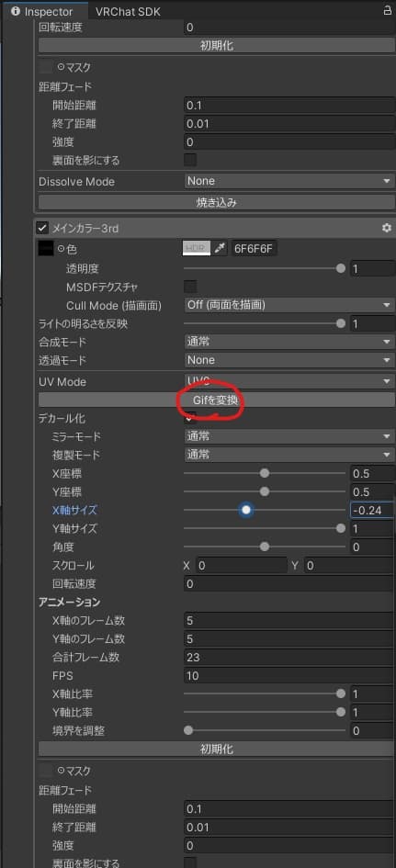Image resolution: width=396 pixels, height=868 pixels.
Task: Click the 境界を調整 value field
Action: (372, 731)
